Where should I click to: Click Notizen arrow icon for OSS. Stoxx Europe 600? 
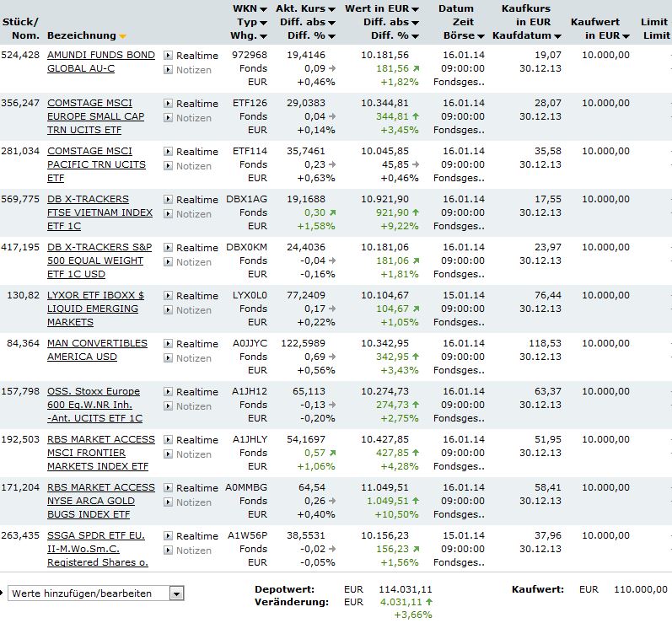(168, 405)
